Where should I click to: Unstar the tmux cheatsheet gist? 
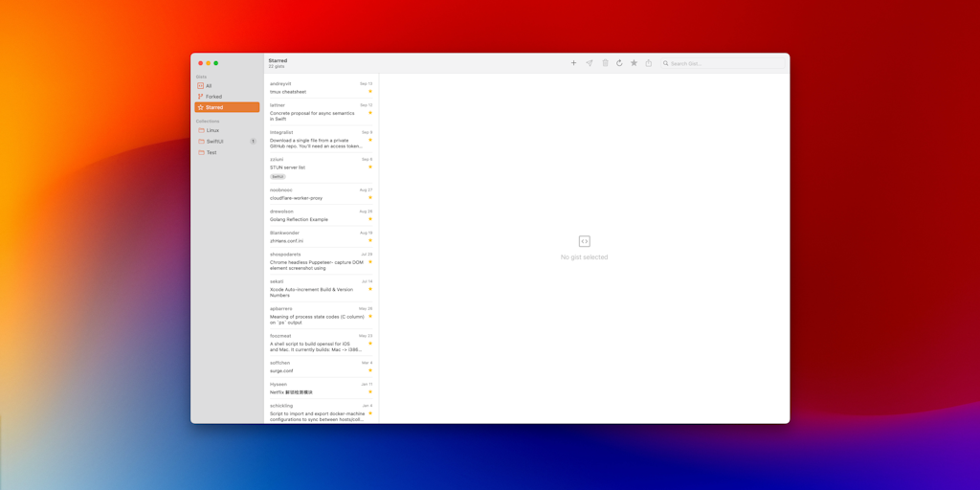(370, 92)
